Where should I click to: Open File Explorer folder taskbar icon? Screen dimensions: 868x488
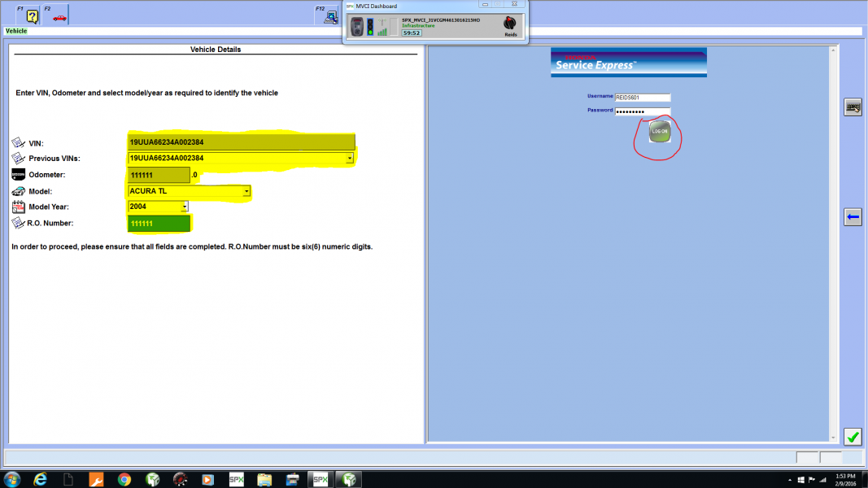click(x=264, y=479)
